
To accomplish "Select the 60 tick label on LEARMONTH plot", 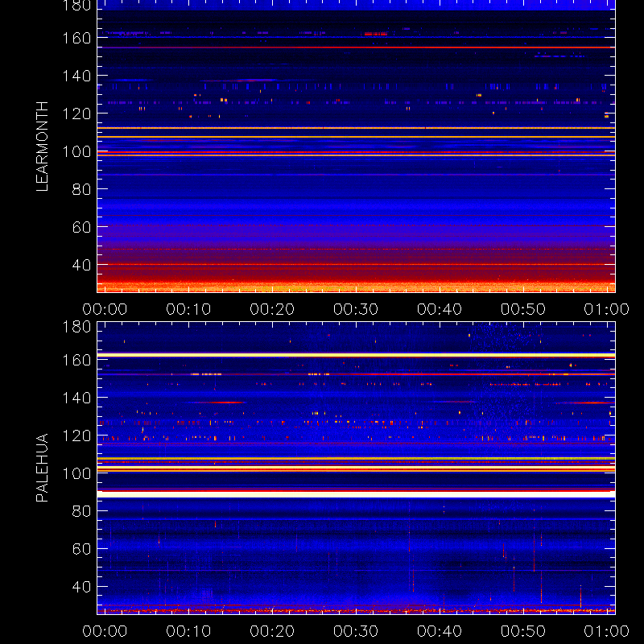I will pyautogui.click(x=81, y=227).
